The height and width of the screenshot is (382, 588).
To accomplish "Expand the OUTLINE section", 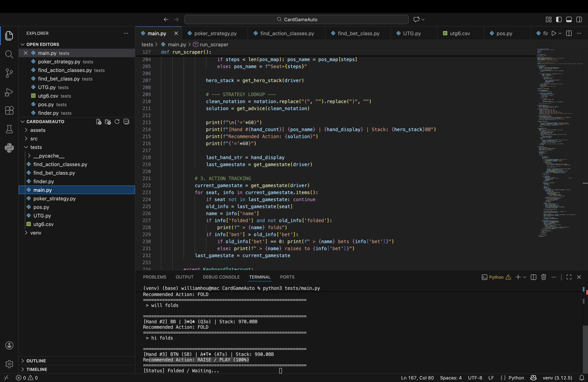I will [x=36, y=361].
